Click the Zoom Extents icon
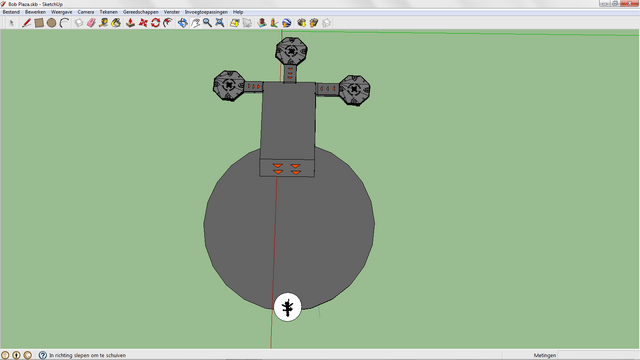Screen dimensions: 640x360 point(220,23)
